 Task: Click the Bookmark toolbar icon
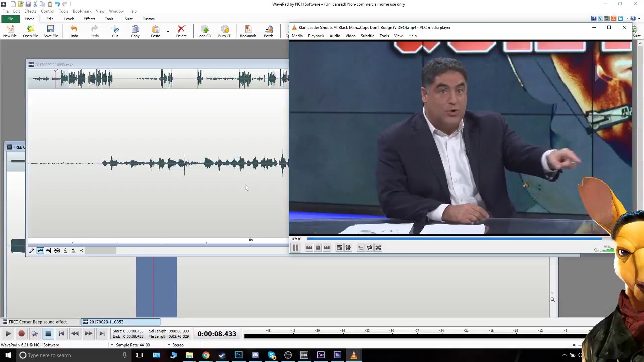coord(248,31)
